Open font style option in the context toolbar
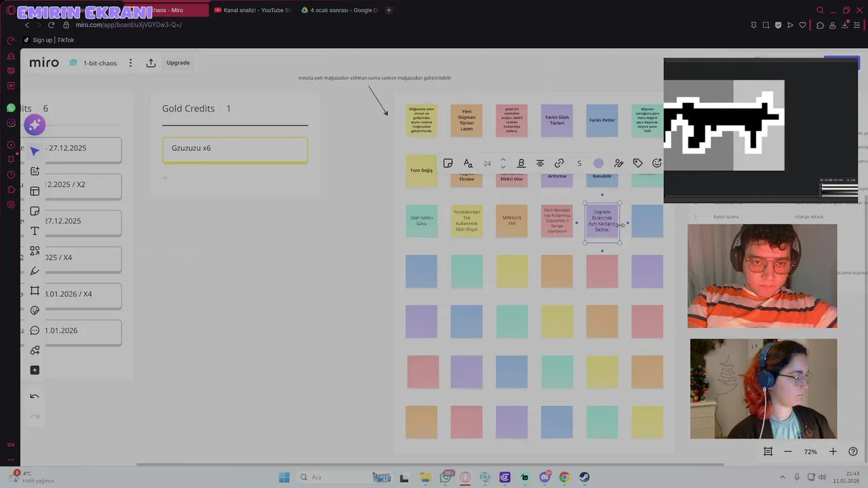 click(x=468, y=163)
